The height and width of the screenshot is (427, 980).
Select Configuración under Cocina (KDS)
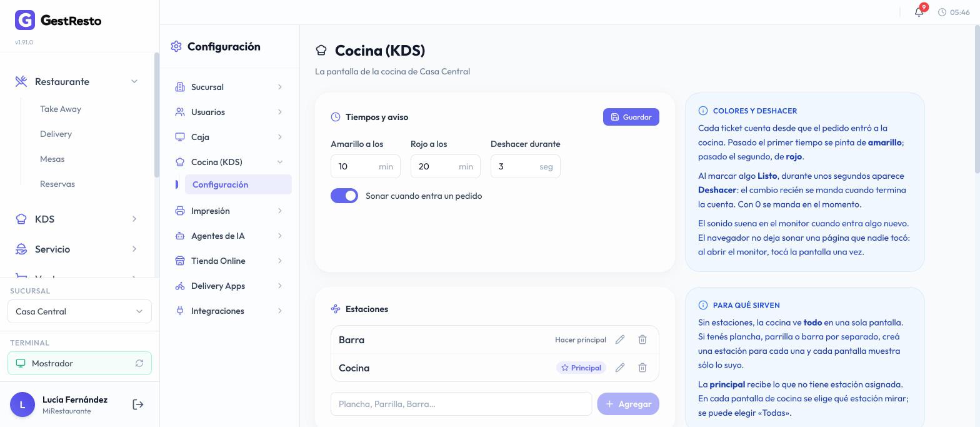(x=238, y=184)
